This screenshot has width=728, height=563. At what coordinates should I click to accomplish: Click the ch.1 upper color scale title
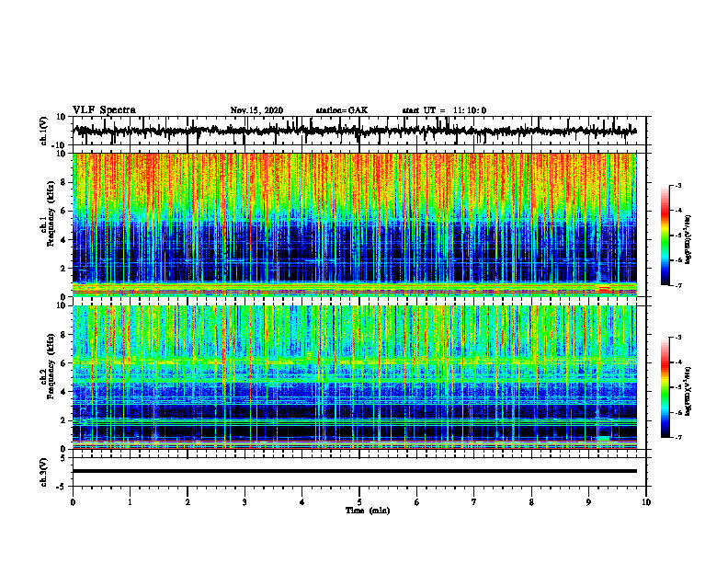(x=688, y=240)
